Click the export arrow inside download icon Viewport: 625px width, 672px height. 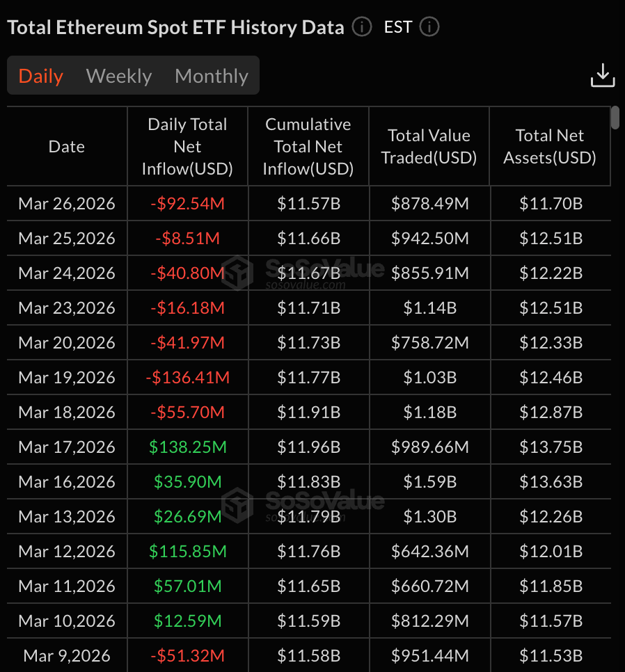[x=603, y=73]
